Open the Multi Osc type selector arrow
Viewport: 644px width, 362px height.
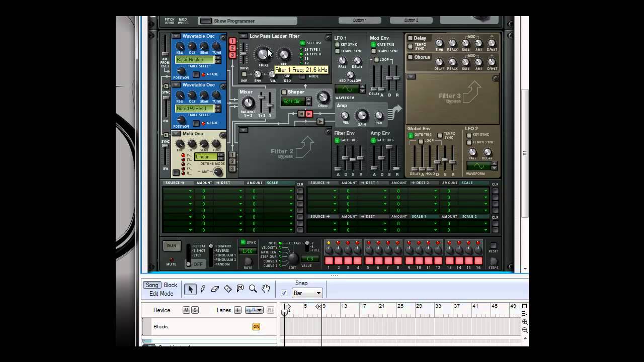pyautogui.click(x=176, y=134)
